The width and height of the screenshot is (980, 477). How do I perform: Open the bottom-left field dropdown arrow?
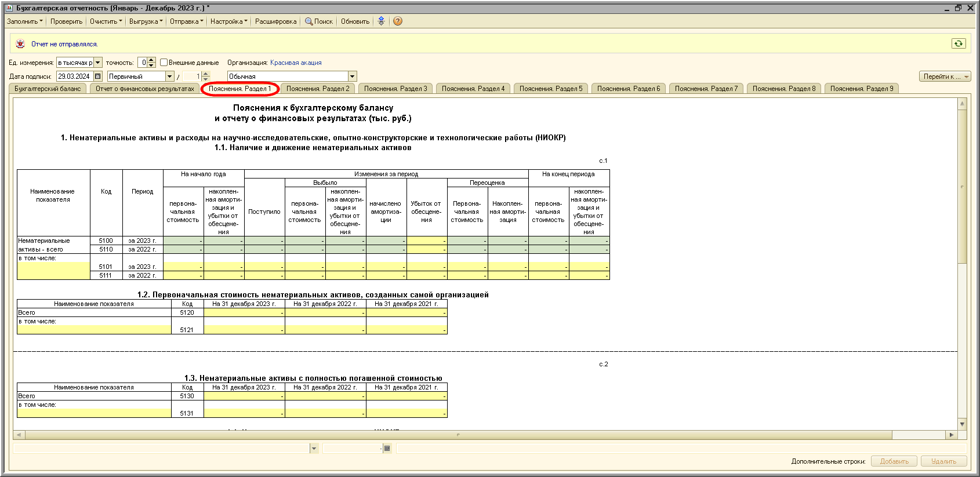tap(314, 448)
